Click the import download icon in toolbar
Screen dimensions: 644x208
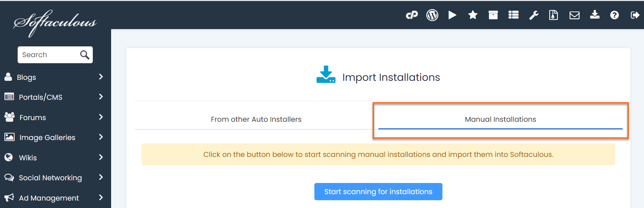(x=595, y=15)
